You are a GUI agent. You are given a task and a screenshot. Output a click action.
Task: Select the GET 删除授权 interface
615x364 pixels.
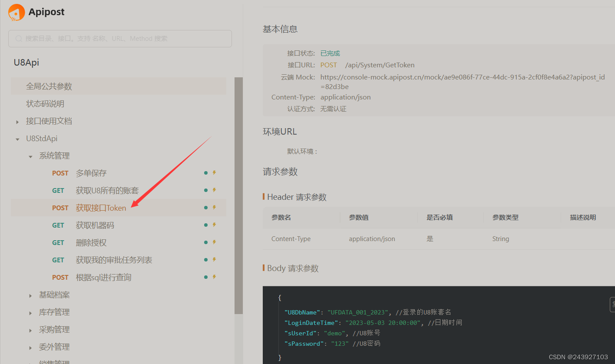tap(119, 242)
